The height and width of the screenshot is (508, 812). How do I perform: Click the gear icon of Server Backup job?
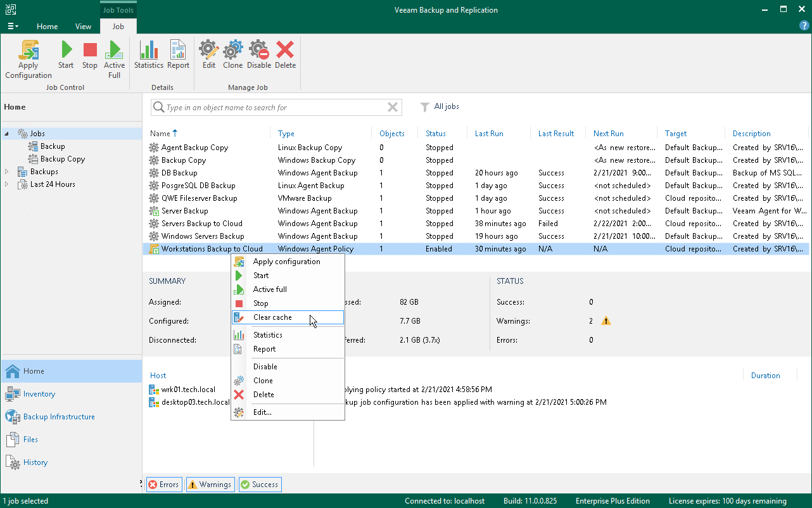pos(154,211)
